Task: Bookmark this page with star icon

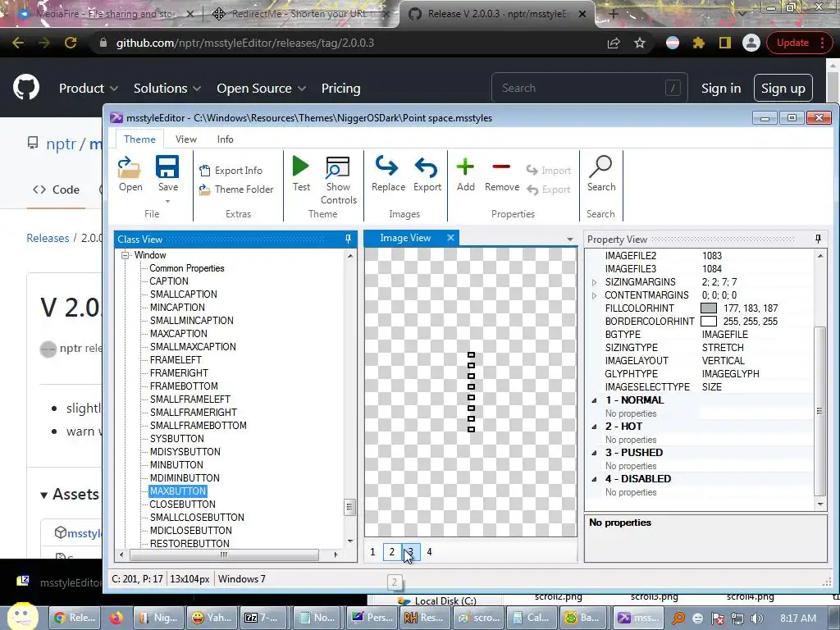Action: [640, 43]
